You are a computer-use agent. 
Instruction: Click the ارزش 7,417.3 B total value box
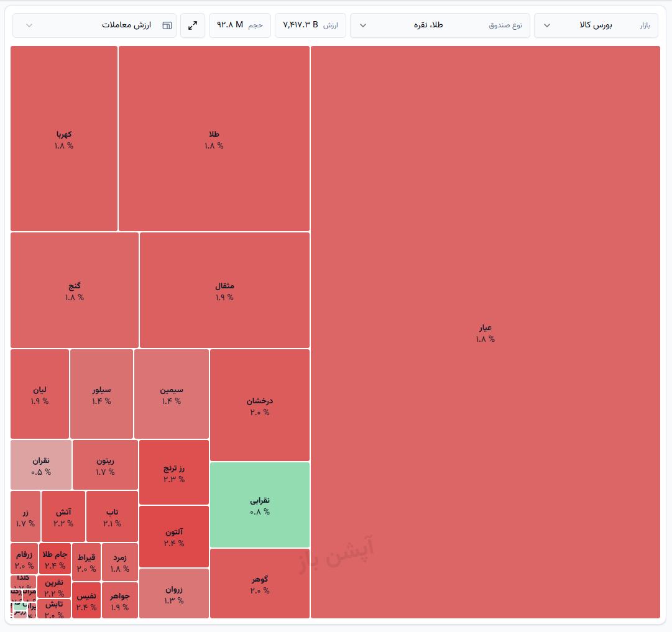(x=310, y=25)
